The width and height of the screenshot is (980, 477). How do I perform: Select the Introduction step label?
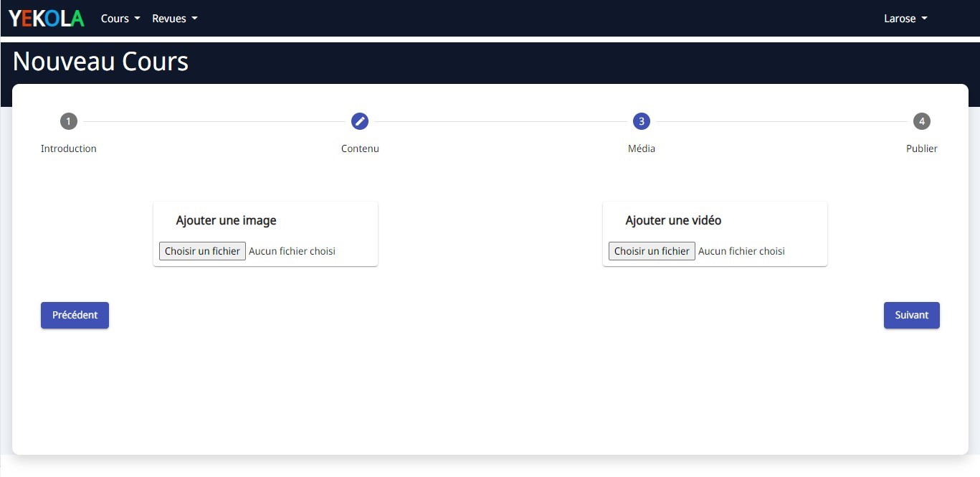click(x=68, y=148)
